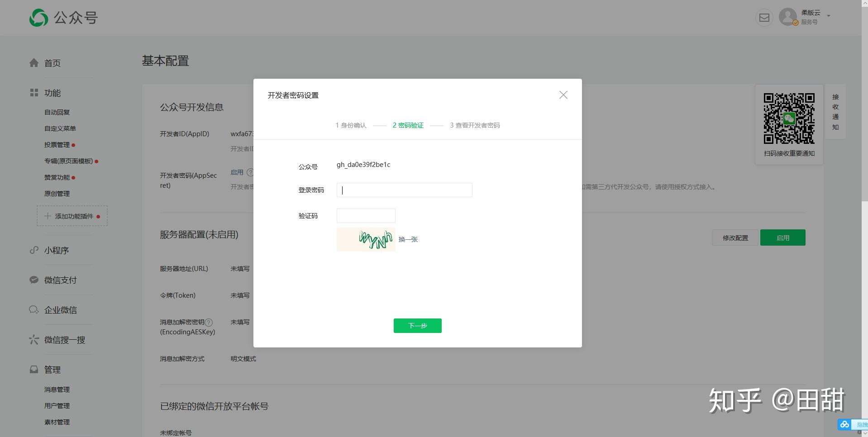Open 首页 in the sidebar
The image size is (868, 437).
(52, 63)
